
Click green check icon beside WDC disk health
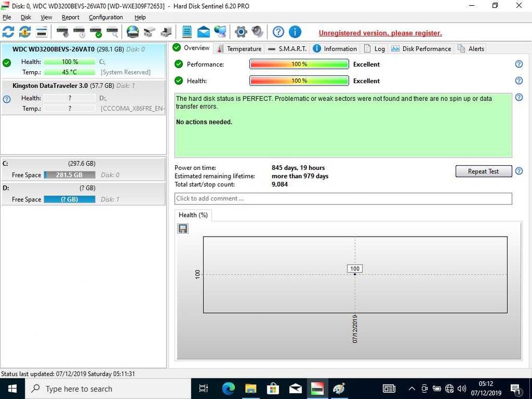coord(7,63)
